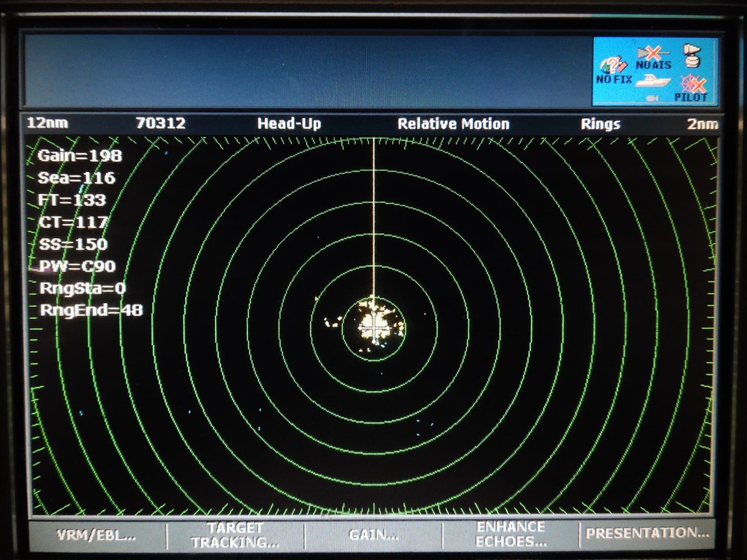Click the Gain=198 readout

pos(80,156)
